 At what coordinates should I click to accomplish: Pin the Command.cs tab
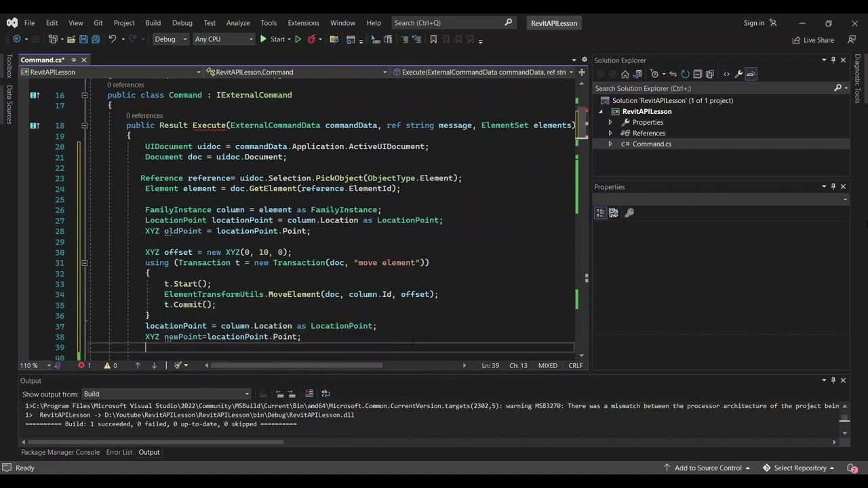click(74, 60)
